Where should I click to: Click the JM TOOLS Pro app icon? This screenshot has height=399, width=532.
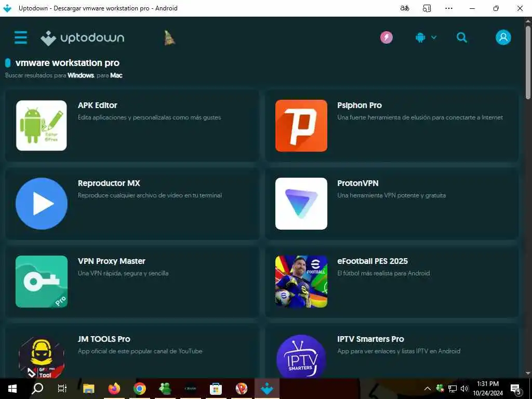[x=42, y=357]
